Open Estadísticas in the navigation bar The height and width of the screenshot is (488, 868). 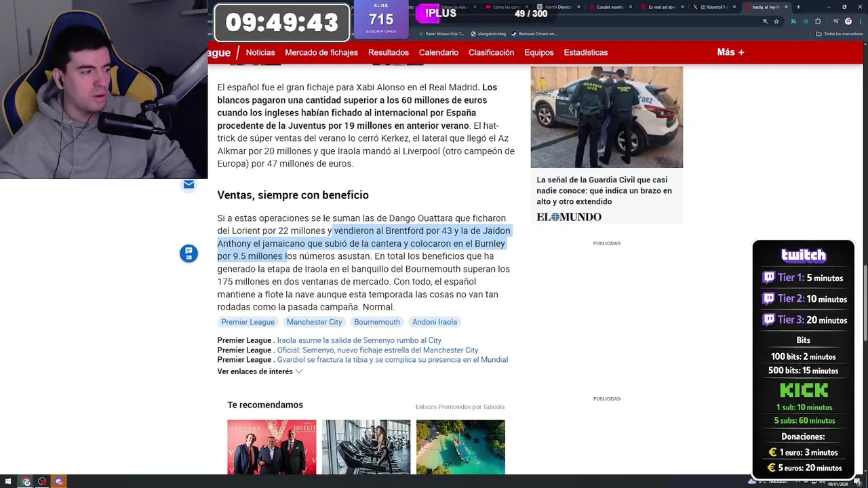click(x=586, y=52)
